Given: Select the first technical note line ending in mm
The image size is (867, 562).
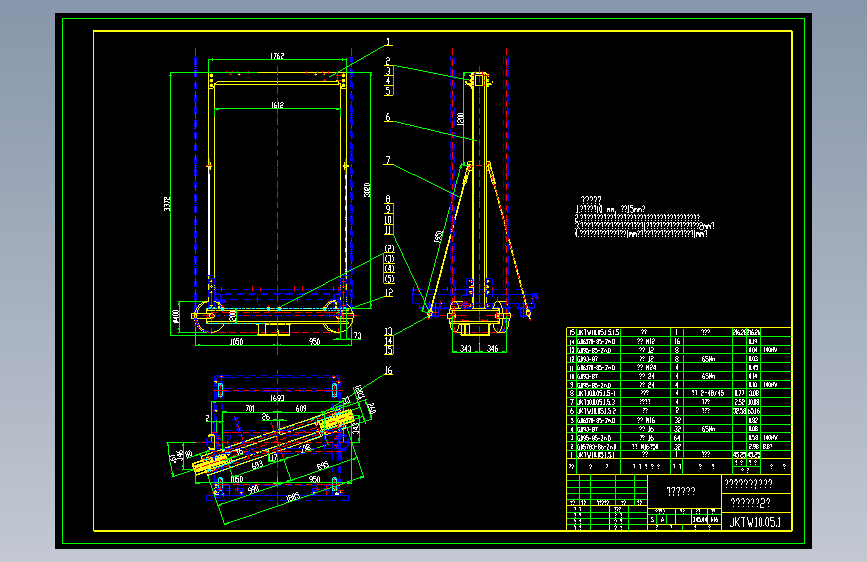Looking at the screenshot, I should click(x=610, y=209).
